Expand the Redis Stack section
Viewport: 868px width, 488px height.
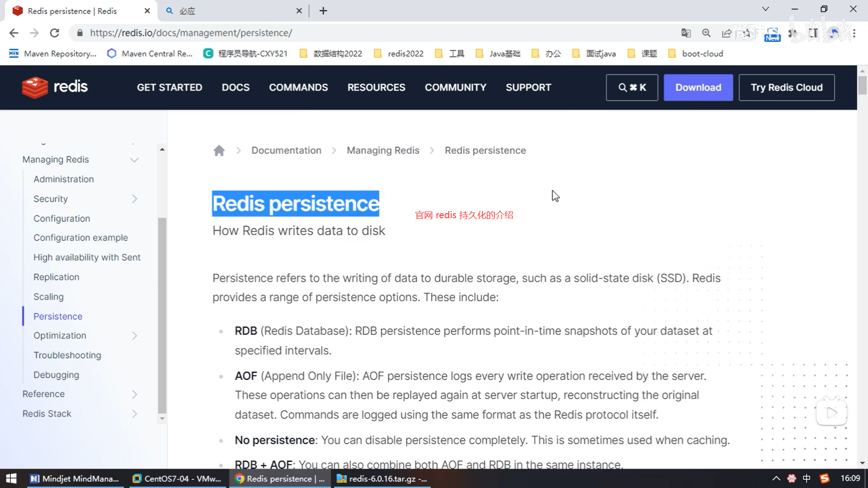point(134,414)
